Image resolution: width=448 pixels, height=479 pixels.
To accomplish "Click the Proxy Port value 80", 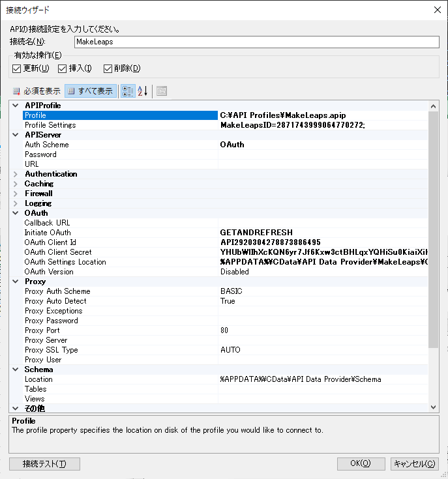I will coord(224,330).
